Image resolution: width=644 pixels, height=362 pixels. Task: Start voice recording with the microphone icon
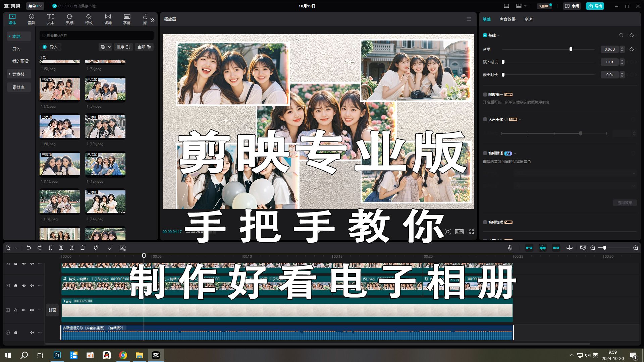click(510, 248)
